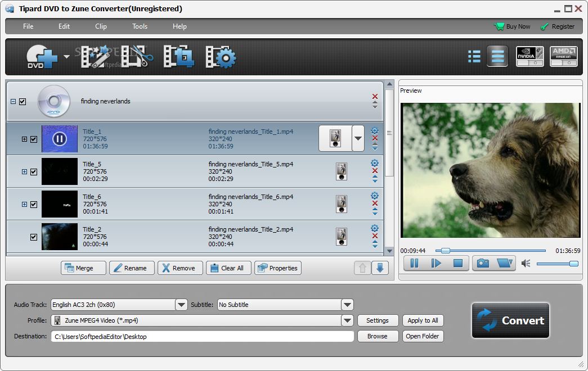588x371 pixels.
Task: Adjust the preview volume slider
Action: click(x=558, y=264)
